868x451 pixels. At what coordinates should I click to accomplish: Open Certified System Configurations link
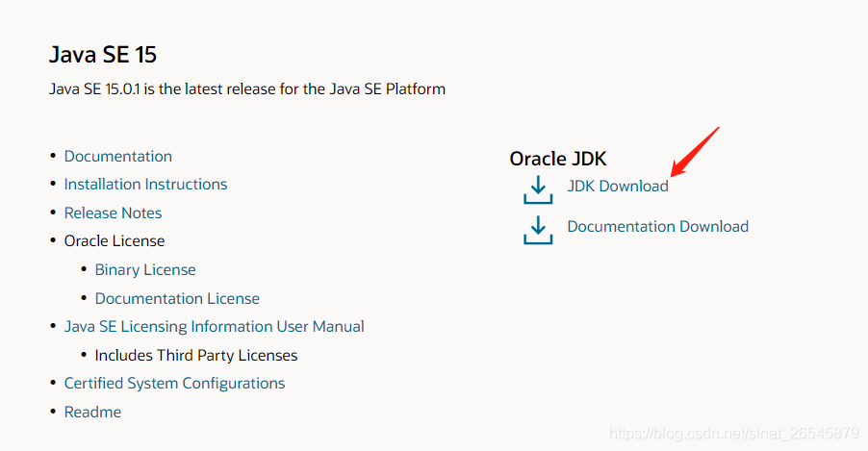tap(174, 383)
